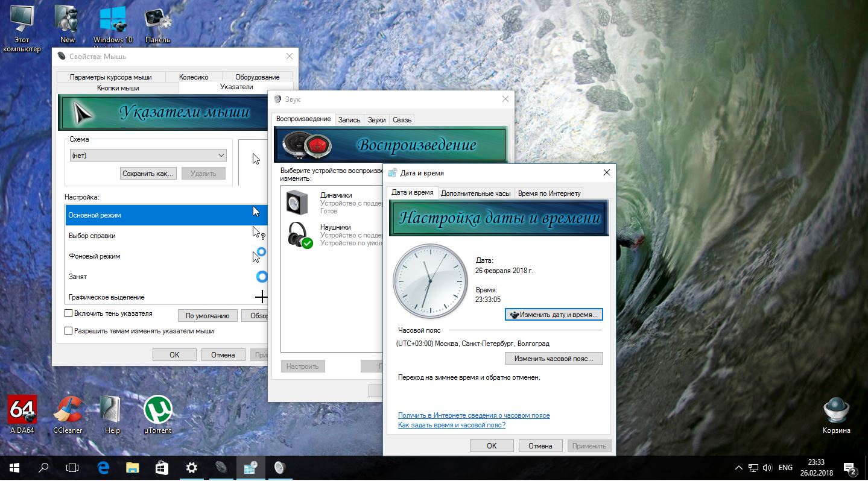The image size is (868, 481).
Task: Show hidden system tray icons chevron
Action: tap(738, 468)
